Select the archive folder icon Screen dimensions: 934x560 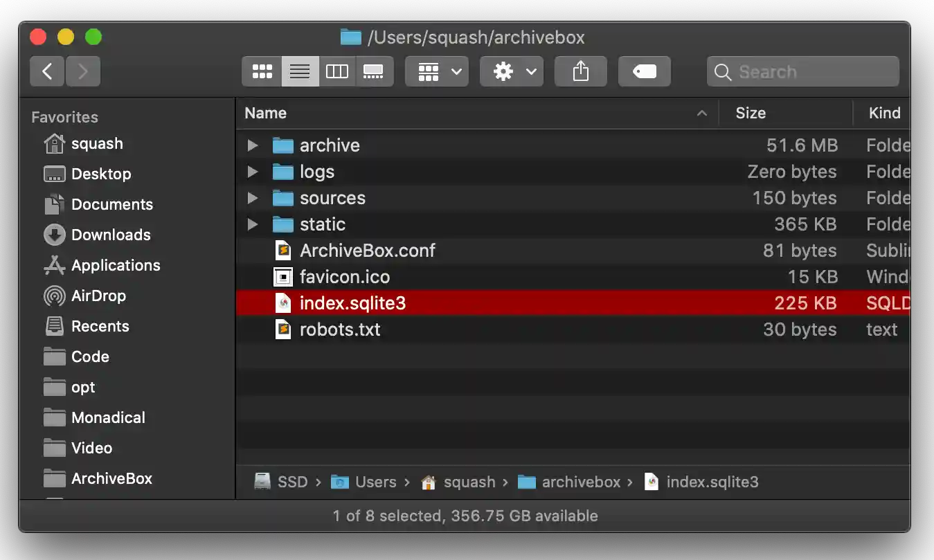coord(283,145)
